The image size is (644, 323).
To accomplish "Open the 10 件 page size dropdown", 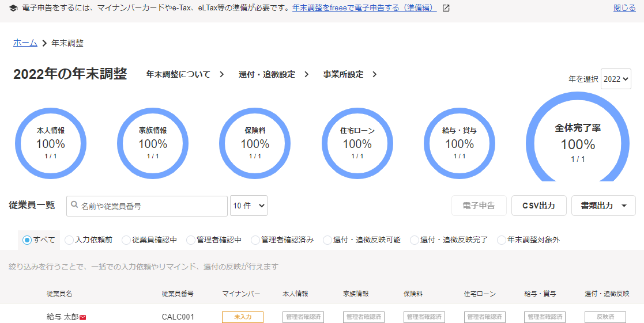I will point(248,206).
